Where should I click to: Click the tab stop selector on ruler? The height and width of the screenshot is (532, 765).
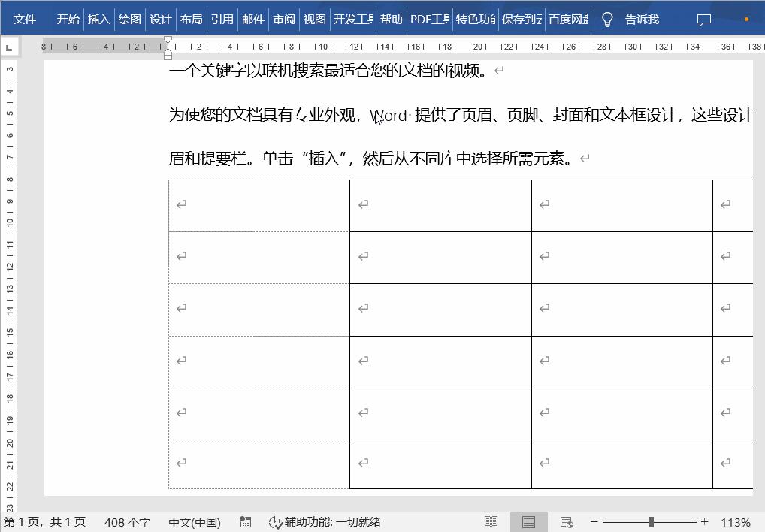[9, 47]
